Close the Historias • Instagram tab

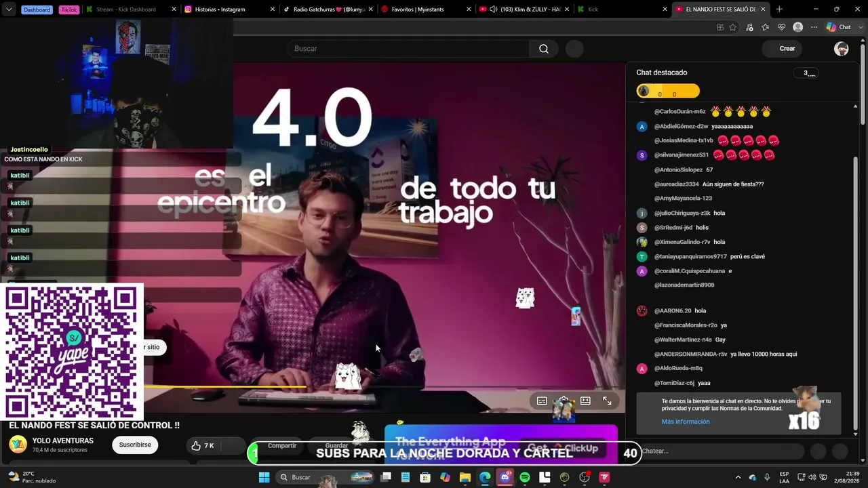pyautogui.click(x=273, y=9)
